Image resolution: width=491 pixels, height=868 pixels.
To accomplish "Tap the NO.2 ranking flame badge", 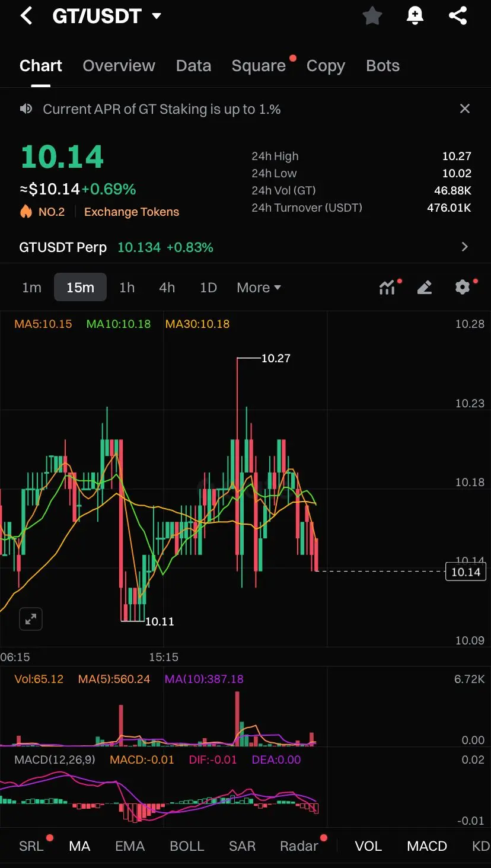I will [x=42, y=212].
